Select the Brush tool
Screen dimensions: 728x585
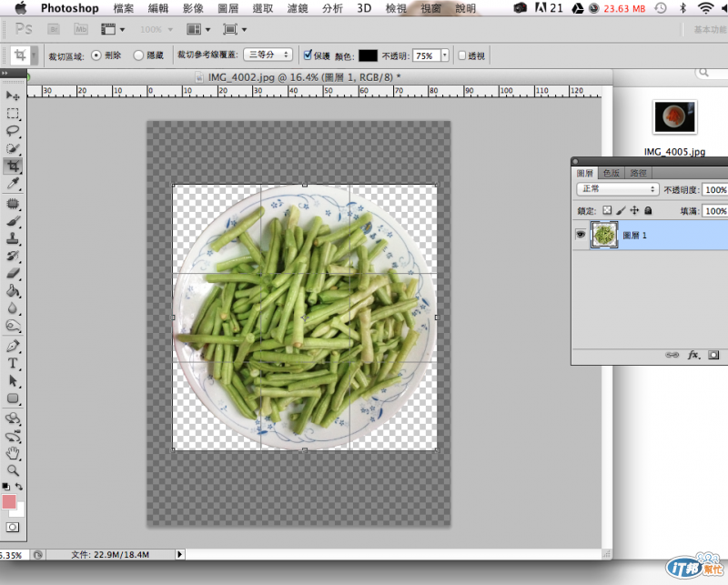13,221
